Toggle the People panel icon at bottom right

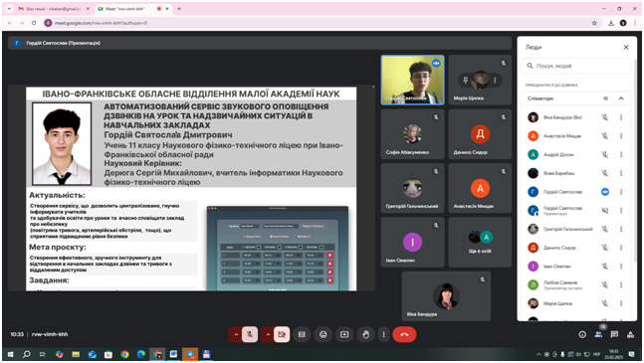(x=598, y=334)
